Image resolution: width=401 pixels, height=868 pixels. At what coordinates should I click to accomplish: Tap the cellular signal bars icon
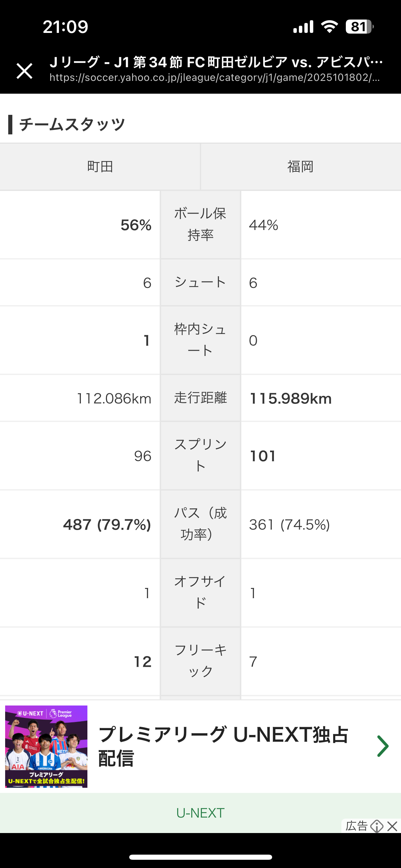303,27
